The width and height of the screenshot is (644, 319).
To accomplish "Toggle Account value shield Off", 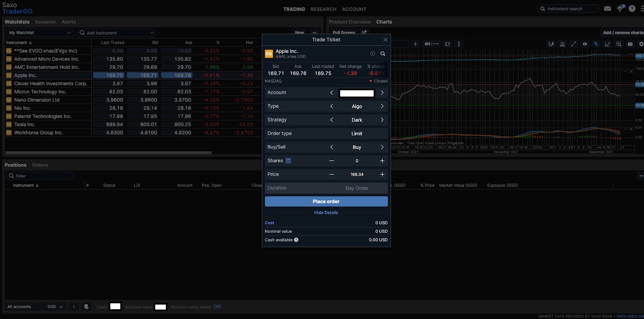I will [217, 307].
